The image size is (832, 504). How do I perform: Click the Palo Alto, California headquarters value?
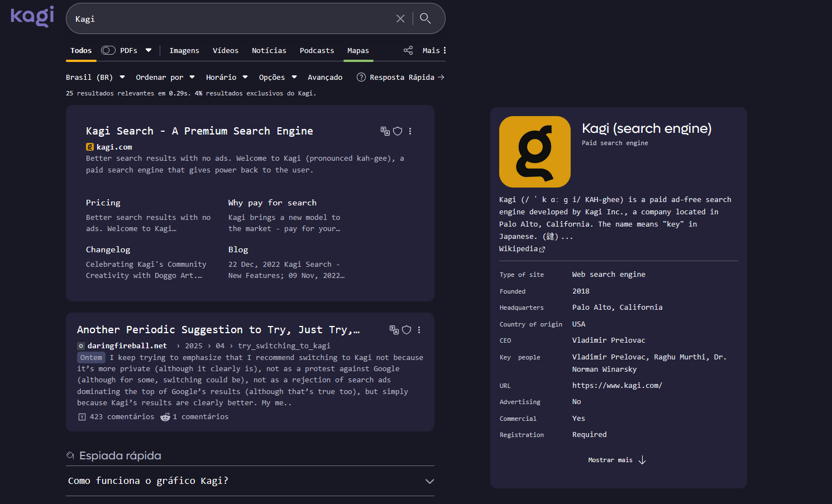[618, 308]
